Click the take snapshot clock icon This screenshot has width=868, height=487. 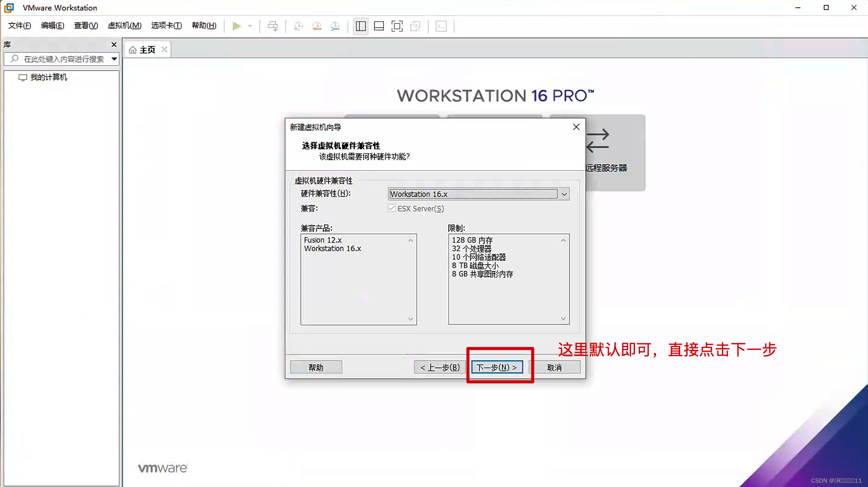pos(298,26)
